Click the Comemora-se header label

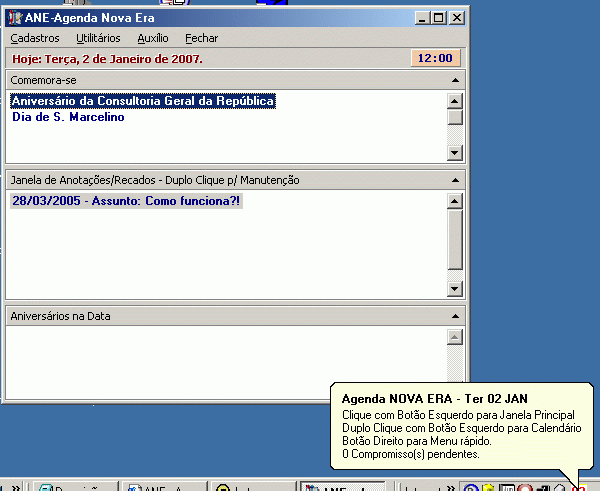(43, 80)
